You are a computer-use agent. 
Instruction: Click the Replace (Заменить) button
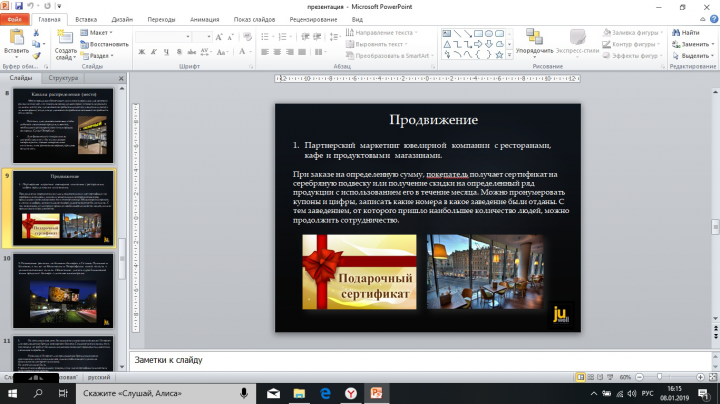(x=693, y=44)
